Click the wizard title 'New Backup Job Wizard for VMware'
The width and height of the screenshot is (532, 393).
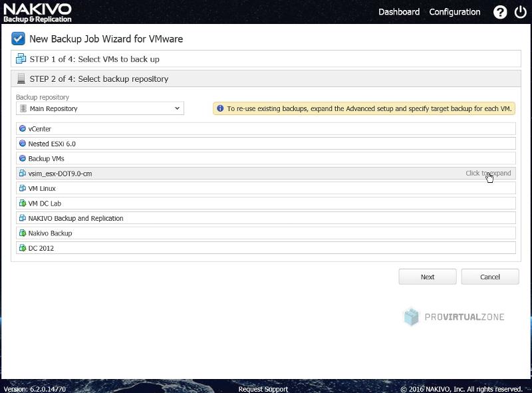click(x=106, y=39)
